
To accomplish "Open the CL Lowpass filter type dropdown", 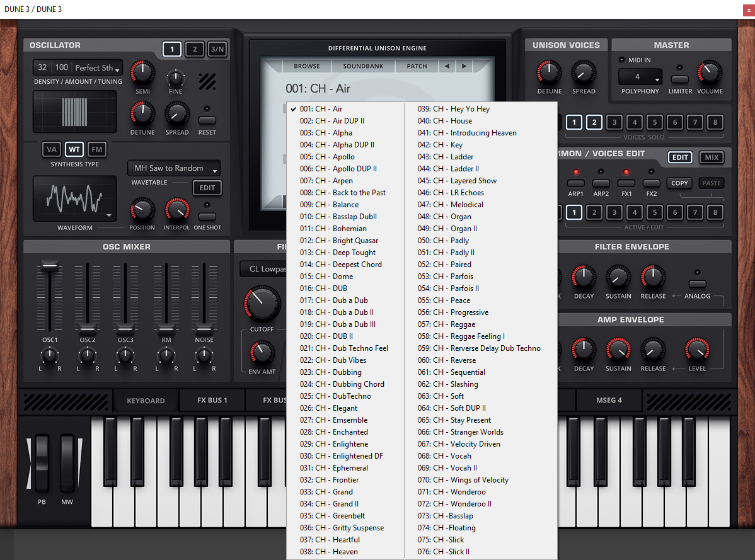I will (264, 269).
